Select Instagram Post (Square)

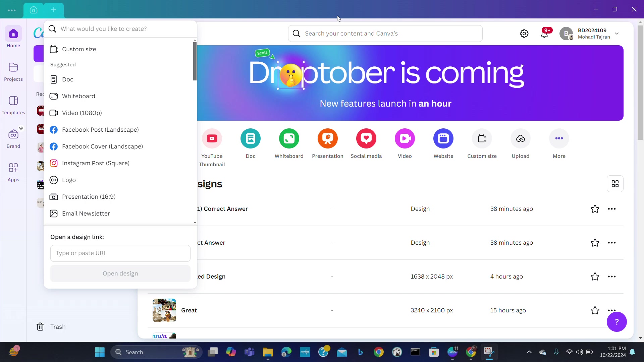(x=120, y=163)
